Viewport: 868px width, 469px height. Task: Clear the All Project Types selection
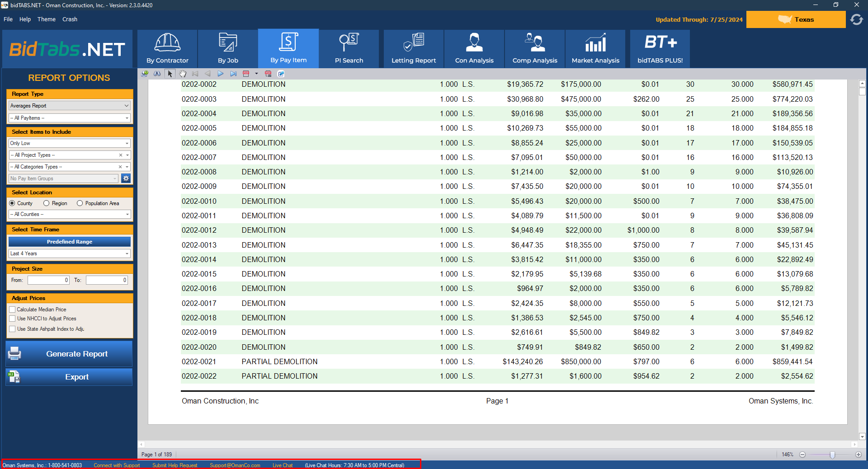[121, 155]
